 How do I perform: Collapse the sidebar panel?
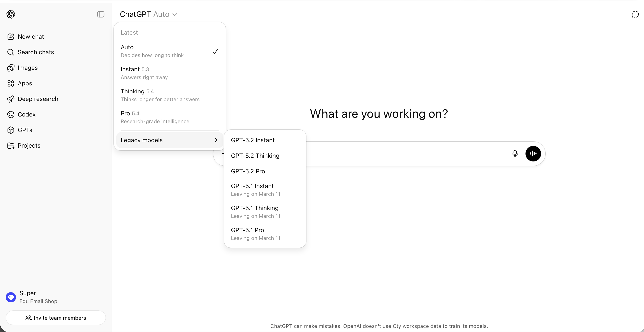[x=101, y=14]
